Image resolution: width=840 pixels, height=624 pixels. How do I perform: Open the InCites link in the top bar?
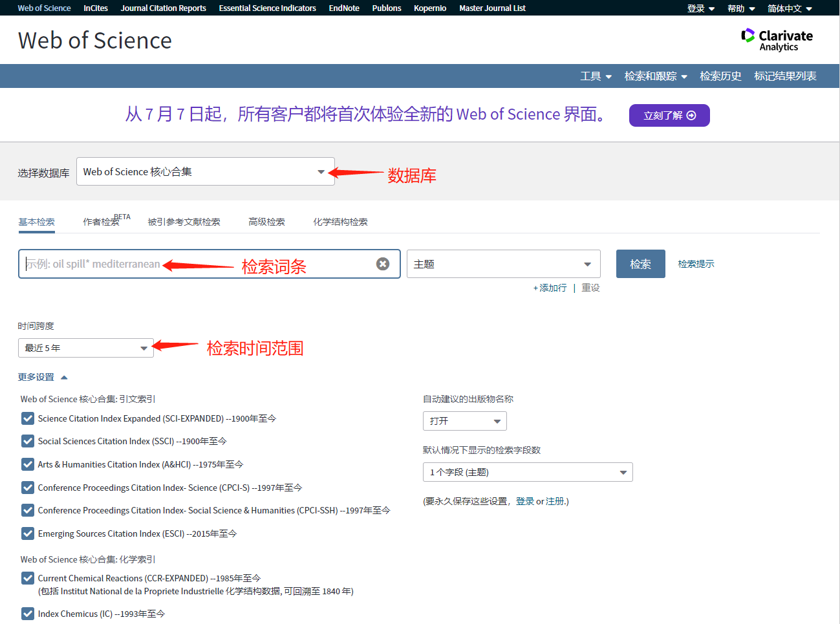(x=96, y=8)
